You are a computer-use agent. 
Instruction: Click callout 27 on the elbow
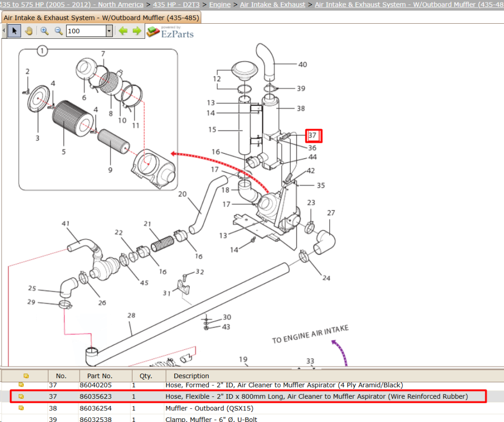pyautogui.click(x=331, y=213)
